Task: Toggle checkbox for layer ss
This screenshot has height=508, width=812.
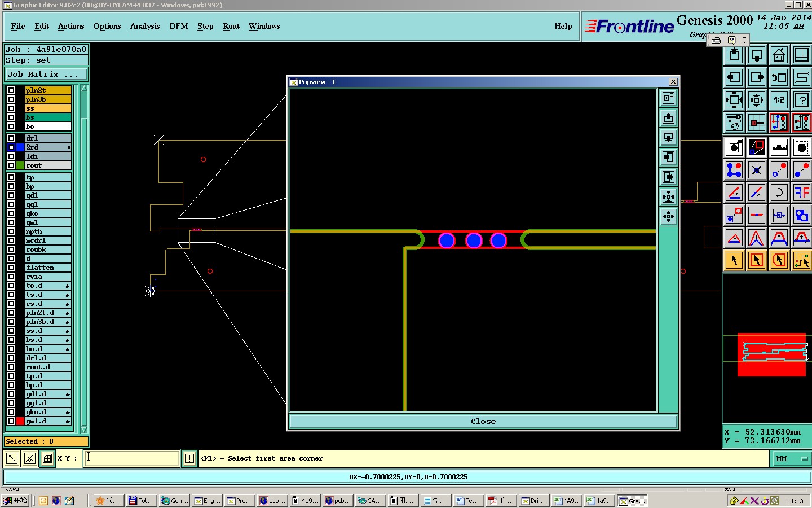Action: click(x=11, y=108)
